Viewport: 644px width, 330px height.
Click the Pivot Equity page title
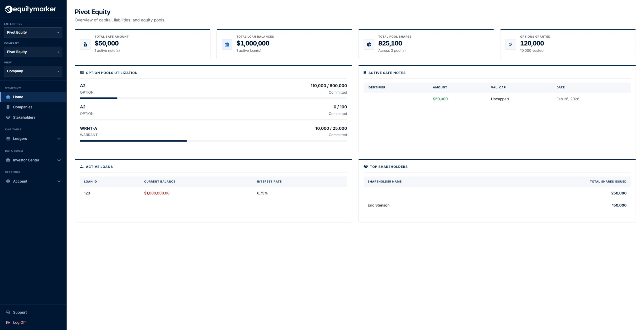[x=93, y=12]
